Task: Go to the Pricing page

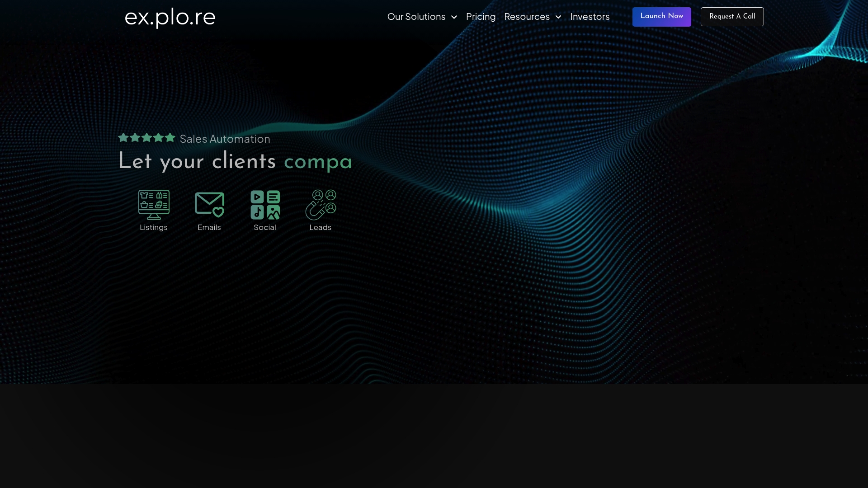Action: coord(481,17)
